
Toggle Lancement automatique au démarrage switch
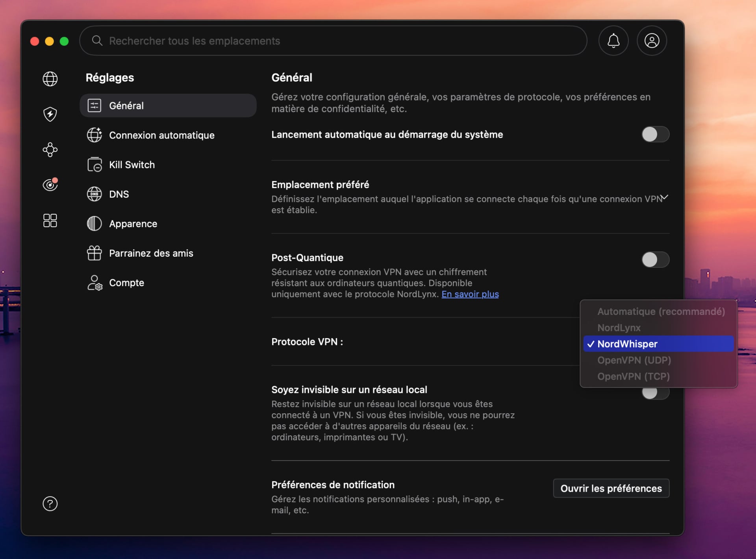tap(655, 134)
